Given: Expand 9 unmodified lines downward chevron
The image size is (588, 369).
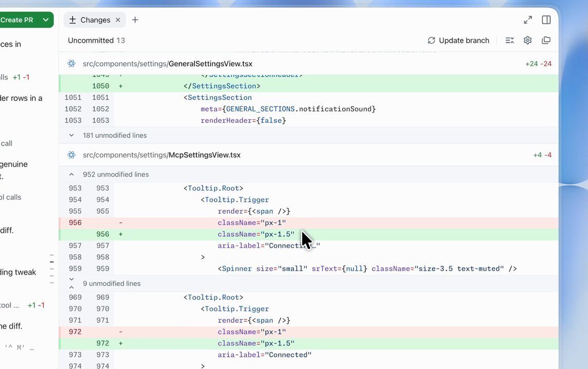Looking at the screenshot, I should (x=71, y=279).
